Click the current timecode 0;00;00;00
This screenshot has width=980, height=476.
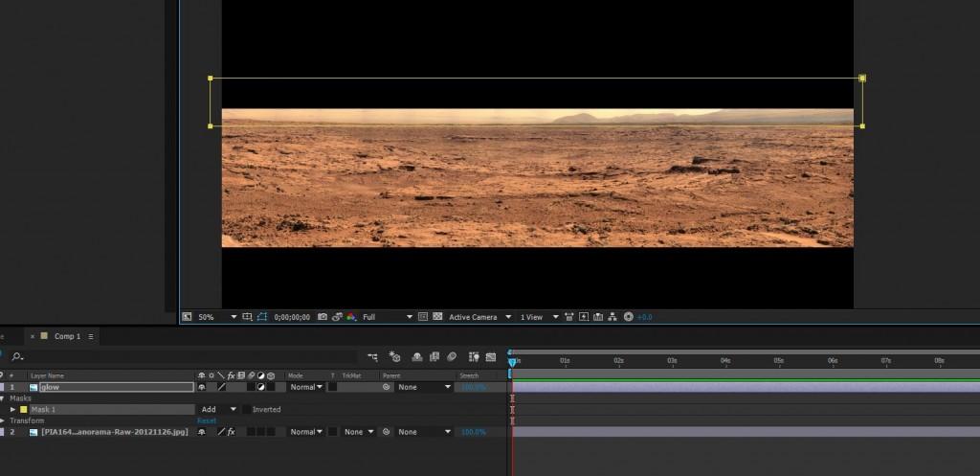pos(292,317)
